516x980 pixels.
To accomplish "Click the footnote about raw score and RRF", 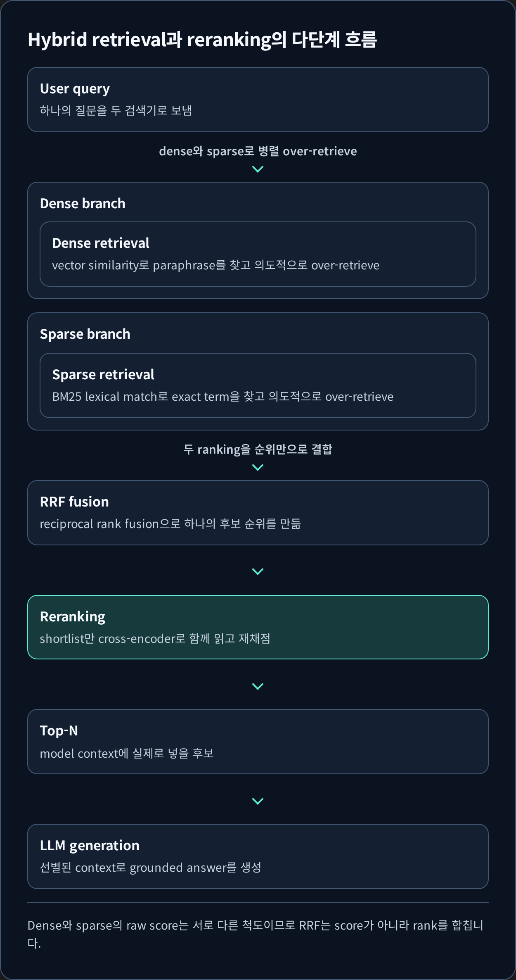I will click(256, 934).
